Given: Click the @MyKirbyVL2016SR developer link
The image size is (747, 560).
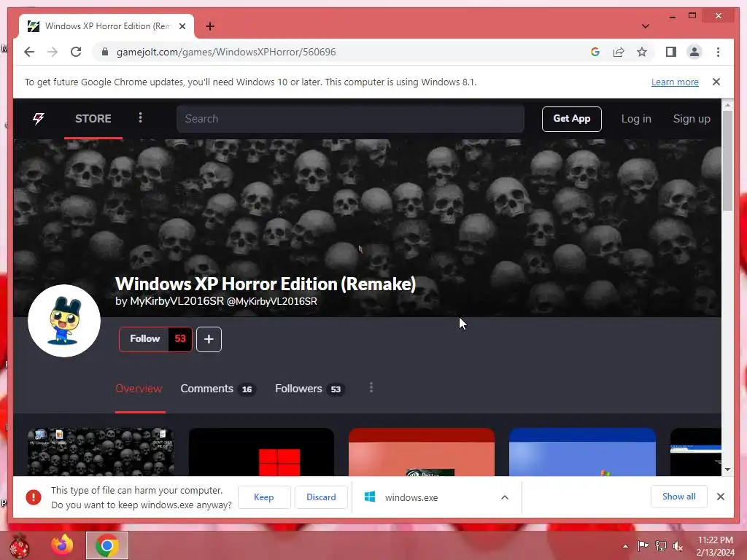Looking at the screenshot, I should pos(271,301).
